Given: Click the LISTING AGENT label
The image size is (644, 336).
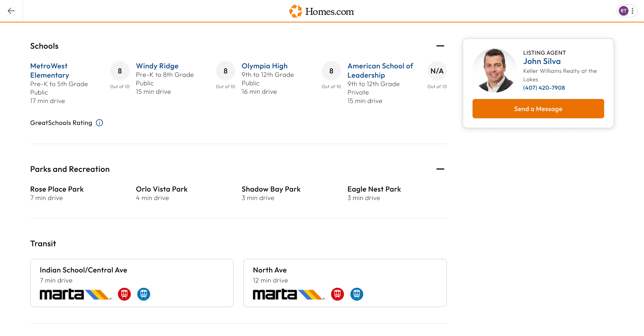Looking at the screenshot, I should (544, 53).
